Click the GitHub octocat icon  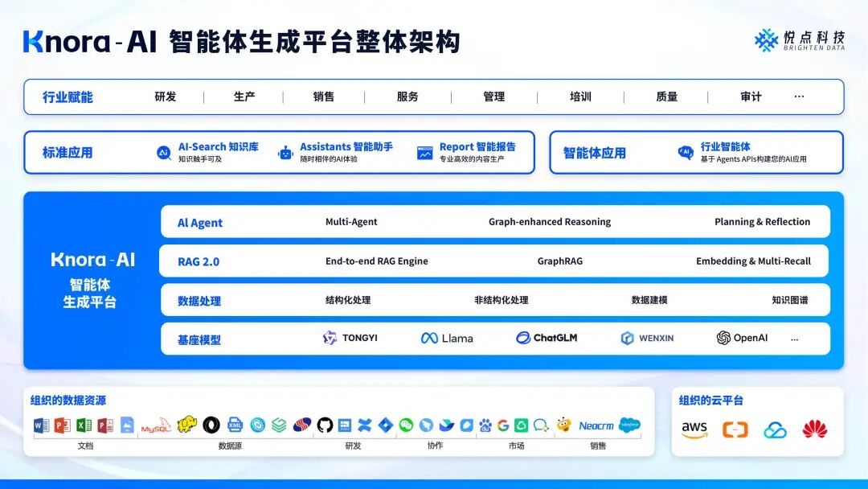point(325,425)
